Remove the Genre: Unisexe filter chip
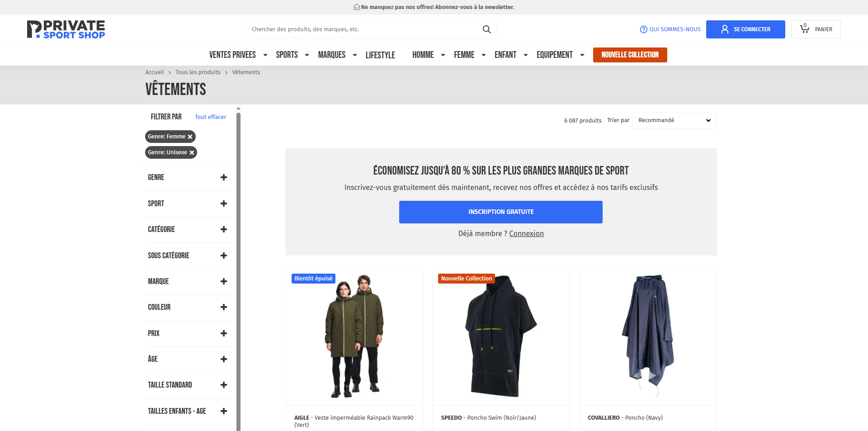 (192, 152)
